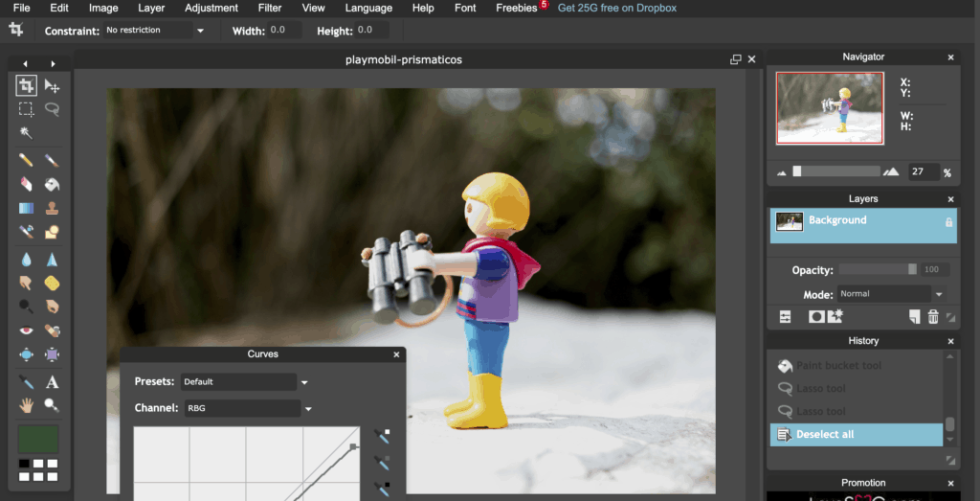Open the Constraint dropdown
The height and width of the screenshot is (501, 980).
tap(200, 30)
